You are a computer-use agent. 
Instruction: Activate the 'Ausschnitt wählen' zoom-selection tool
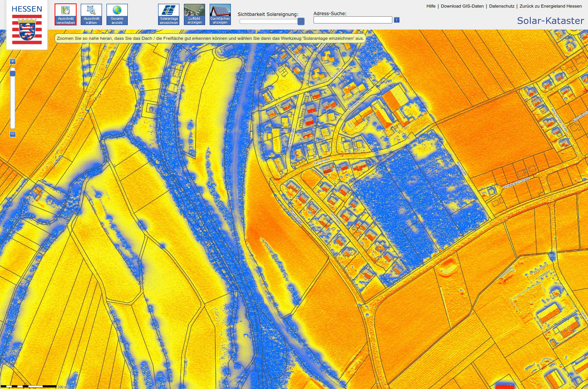[x=91, y=14]
